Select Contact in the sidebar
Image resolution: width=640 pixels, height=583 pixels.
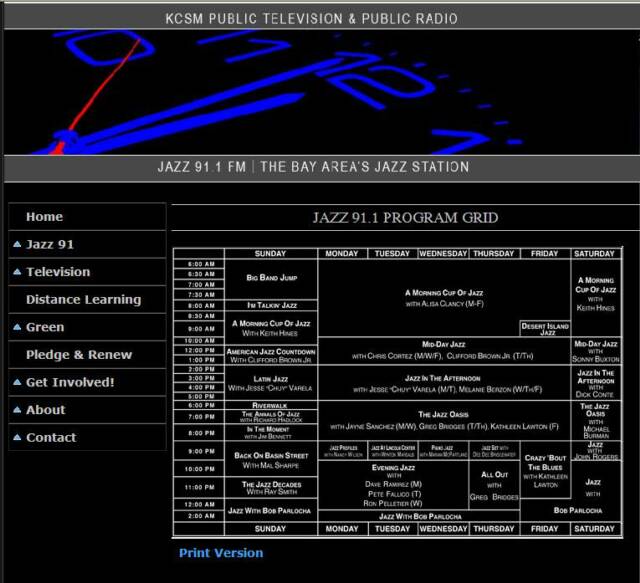pos(87,437)
